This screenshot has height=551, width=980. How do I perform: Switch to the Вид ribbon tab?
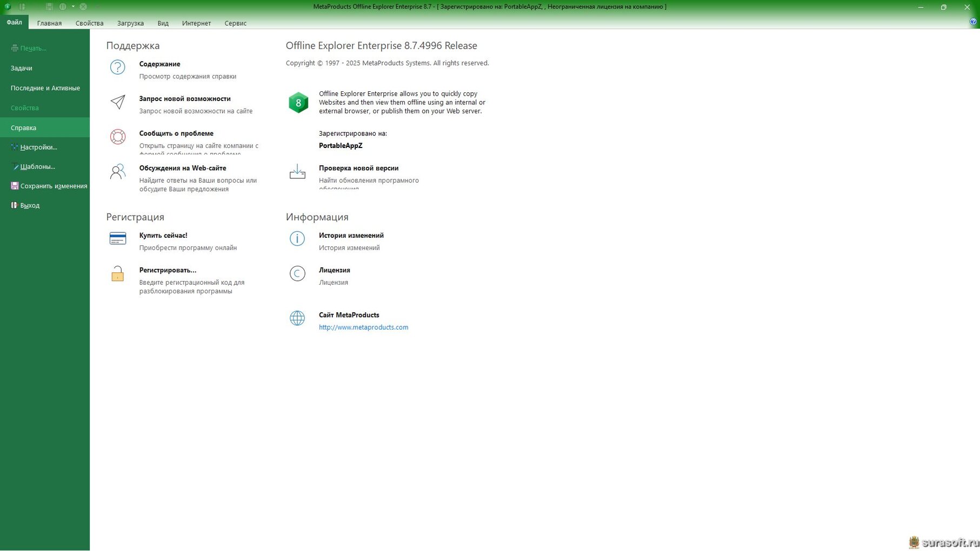pyautogui.click(x=163, y=23)
